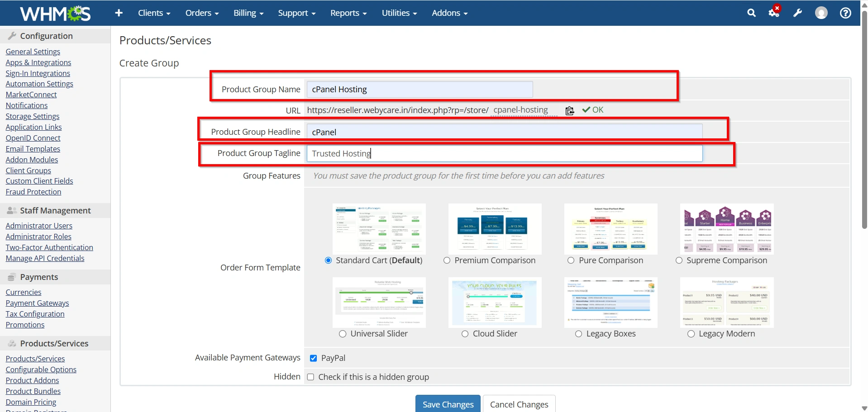Click Save Changes button

(448, 404)
